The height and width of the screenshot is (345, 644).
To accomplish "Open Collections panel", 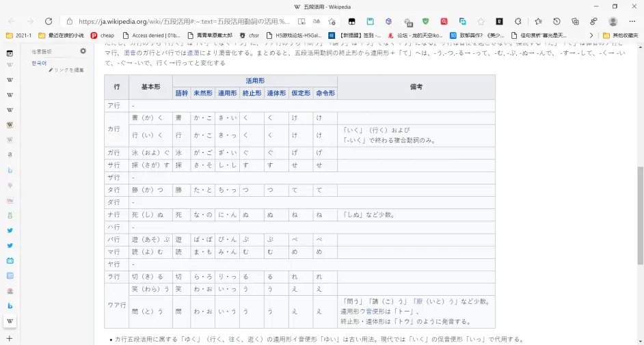I will [x=575, y=21].
